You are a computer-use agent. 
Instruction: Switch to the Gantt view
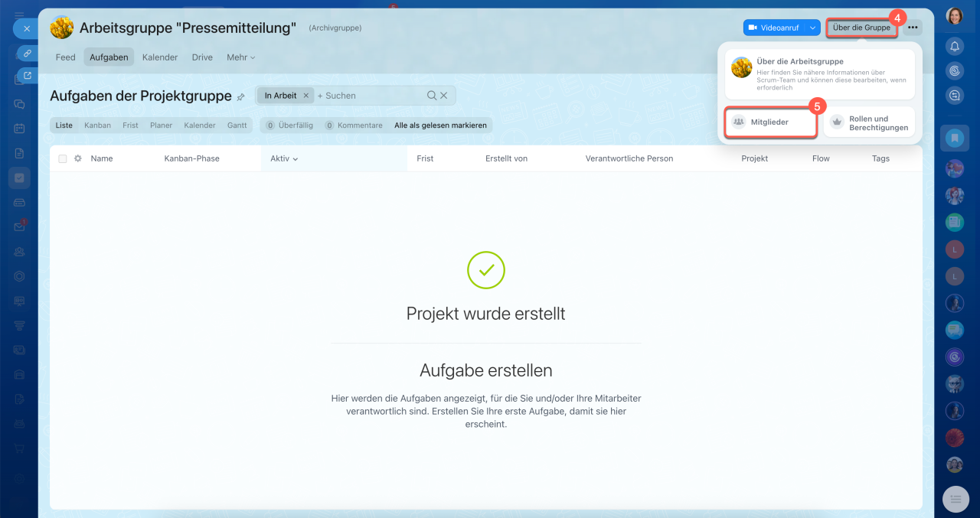click(x=237, y=125)
